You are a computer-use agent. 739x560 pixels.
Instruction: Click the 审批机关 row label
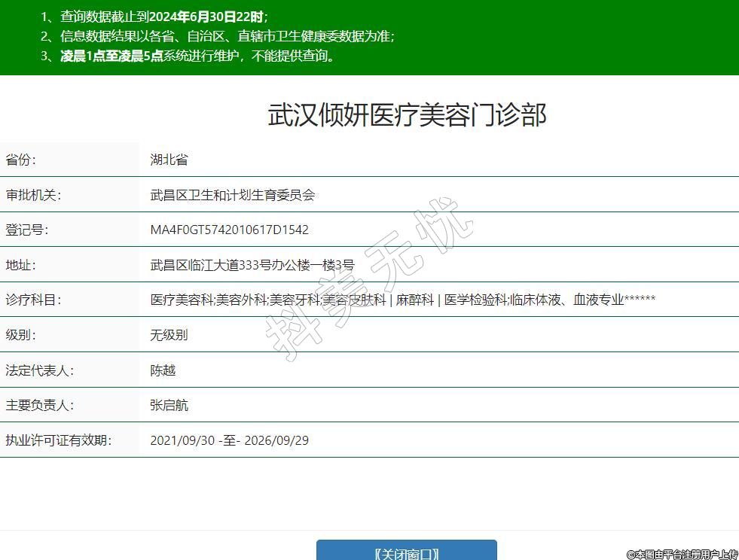pyautogui.click(x=32, y=195)
